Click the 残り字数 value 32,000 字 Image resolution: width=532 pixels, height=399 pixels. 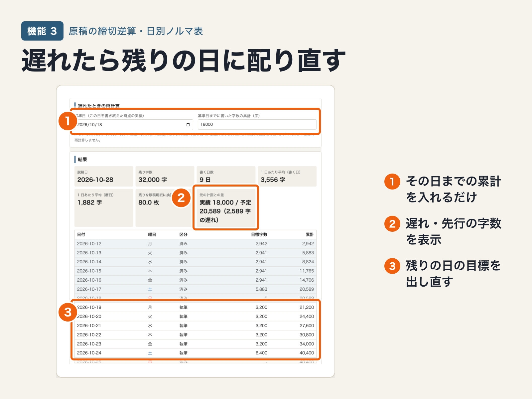[153, 180]
